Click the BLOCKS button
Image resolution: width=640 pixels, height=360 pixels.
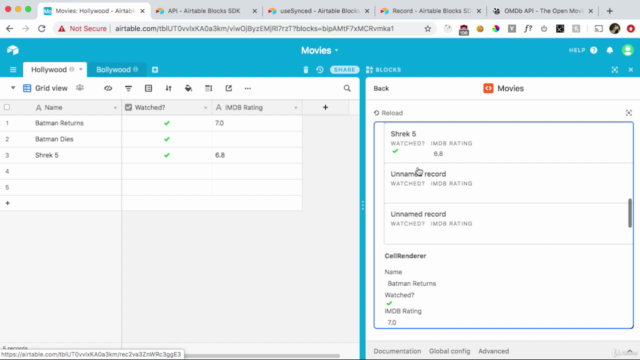point(383,70)
